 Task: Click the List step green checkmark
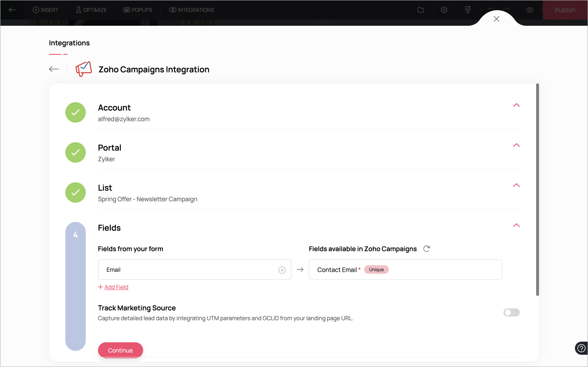(76, 192)
